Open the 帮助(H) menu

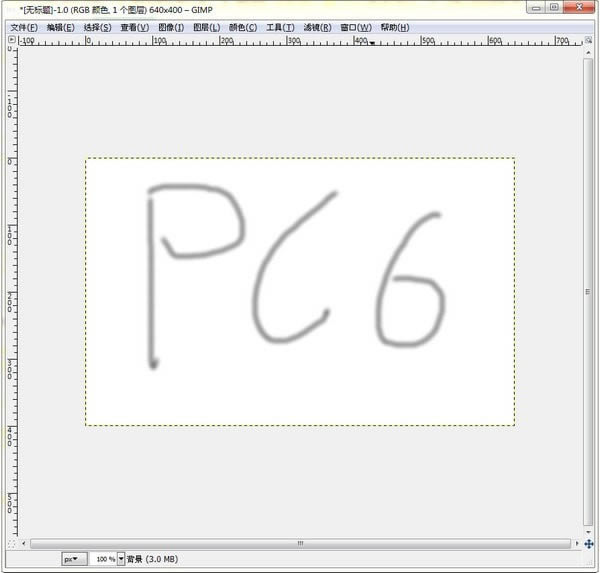pyautogui.click(x=394, y=27)
